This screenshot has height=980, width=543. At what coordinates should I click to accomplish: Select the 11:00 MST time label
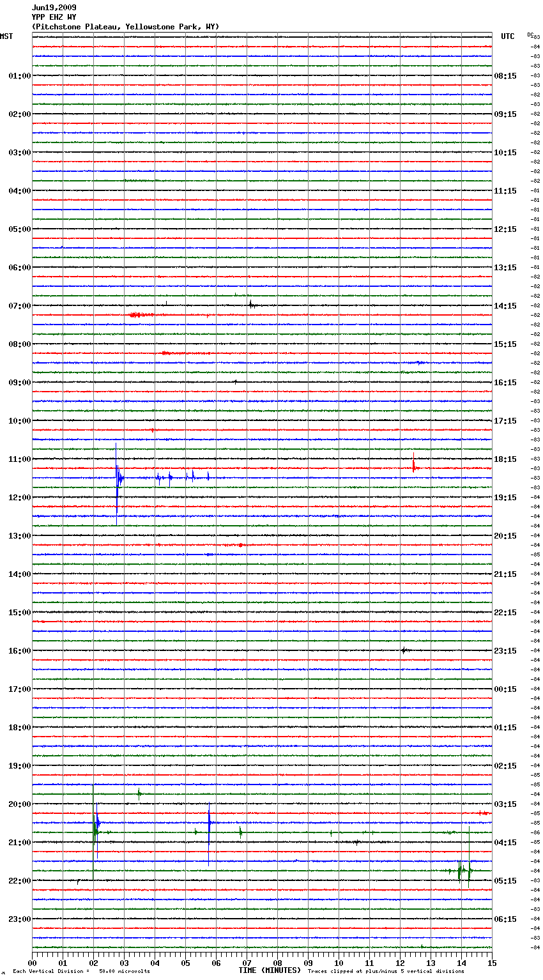[20, 459]
